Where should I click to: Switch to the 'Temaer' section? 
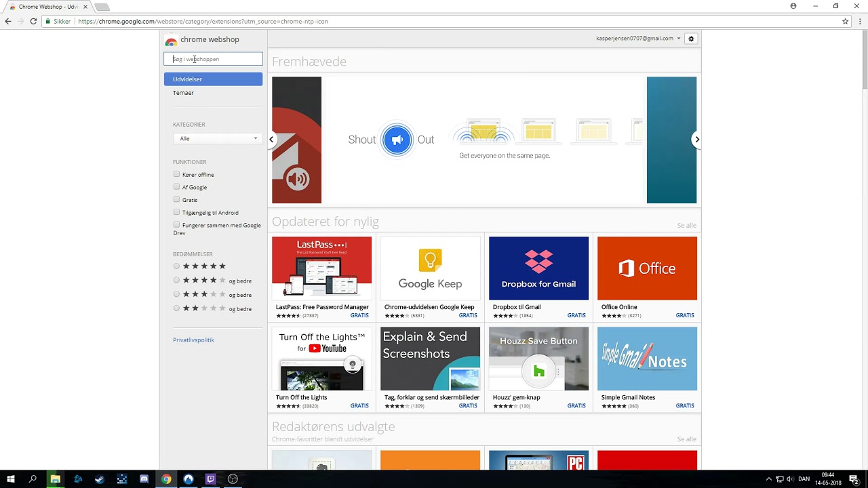point(183,93)
